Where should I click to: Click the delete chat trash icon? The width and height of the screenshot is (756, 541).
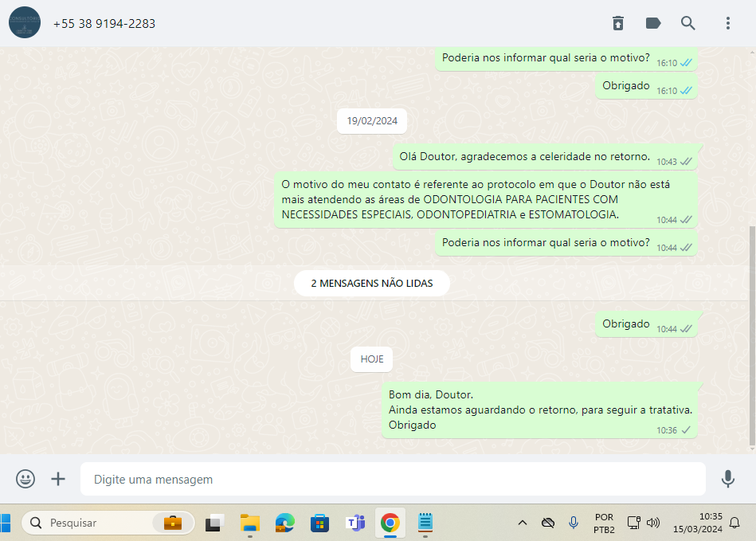618,23
